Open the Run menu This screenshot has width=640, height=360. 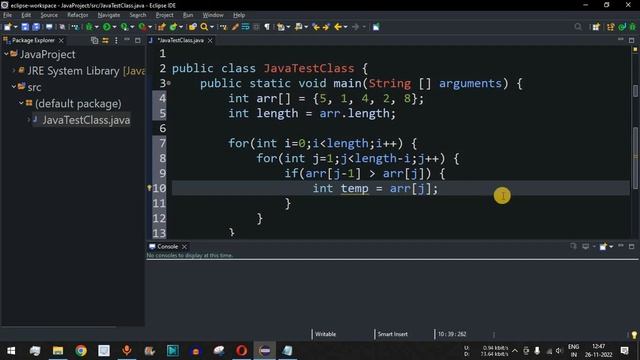(x=188, y=15)
